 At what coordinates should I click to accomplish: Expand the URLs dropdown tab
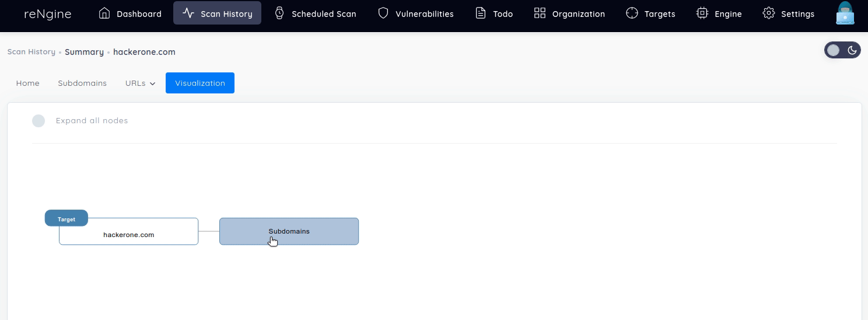point(141,83)
